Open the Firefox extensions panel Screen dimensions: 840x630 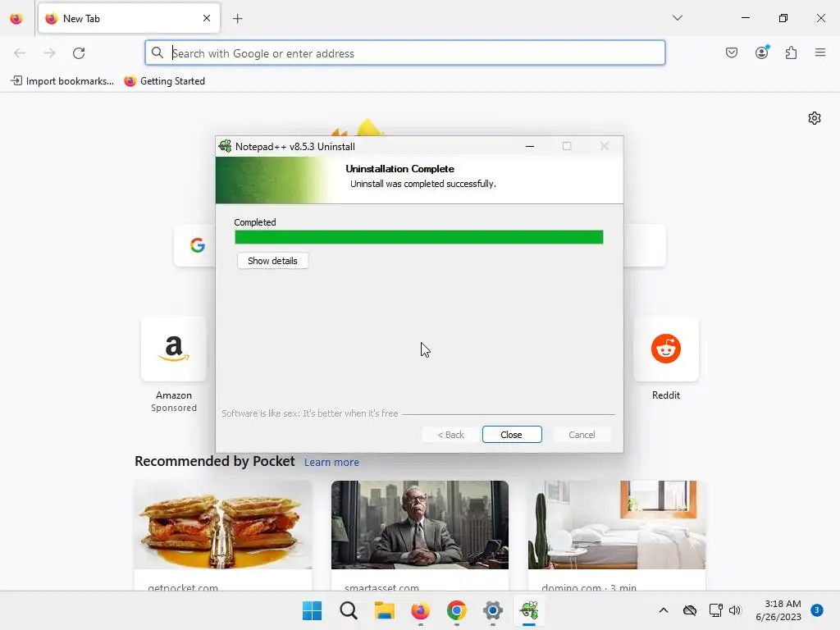click(791, 52)
